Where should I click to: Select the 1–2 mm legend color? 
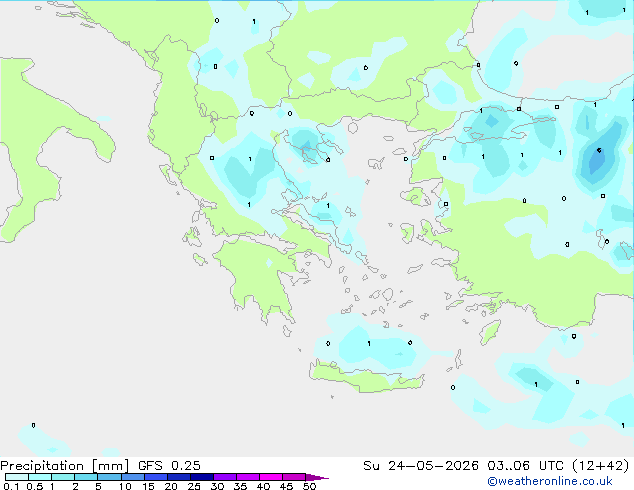[63, 477]
